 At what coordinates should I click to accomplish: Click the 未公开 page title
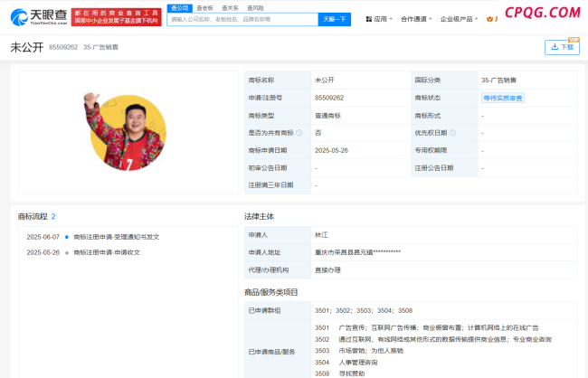tap(27, 47)
